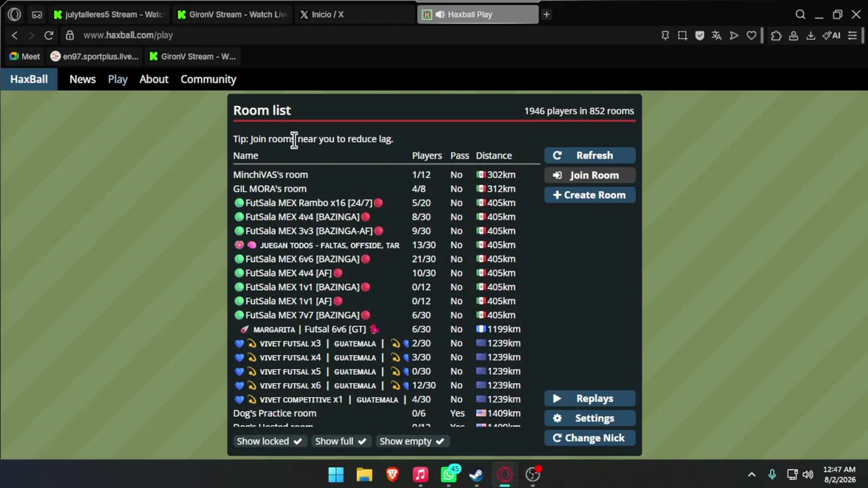The width and height of the screenshot is (868, 488).
Task: Open a new tab with plus
Action: 546,14
